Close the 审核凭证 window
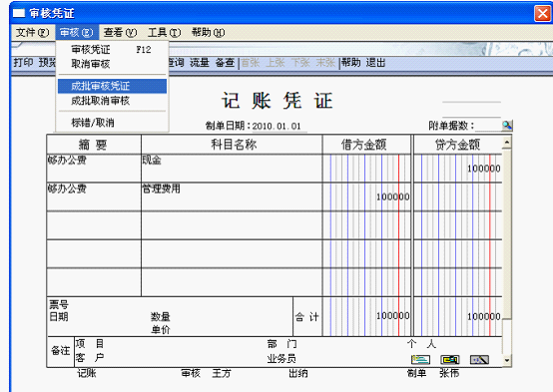The height and width of the screenshot is (392, 553). point(542,13)
